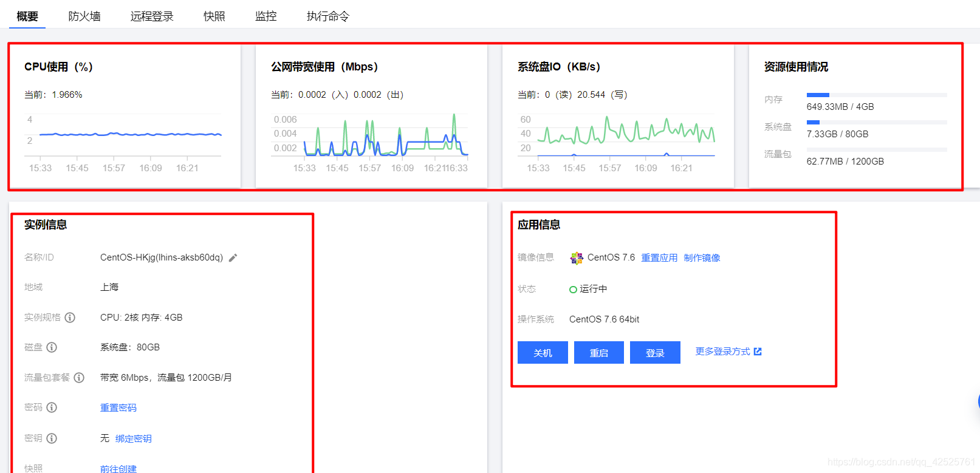Switch to the 防火墙 tab
The image size is (980, 473).
click(x=84, y=16)
